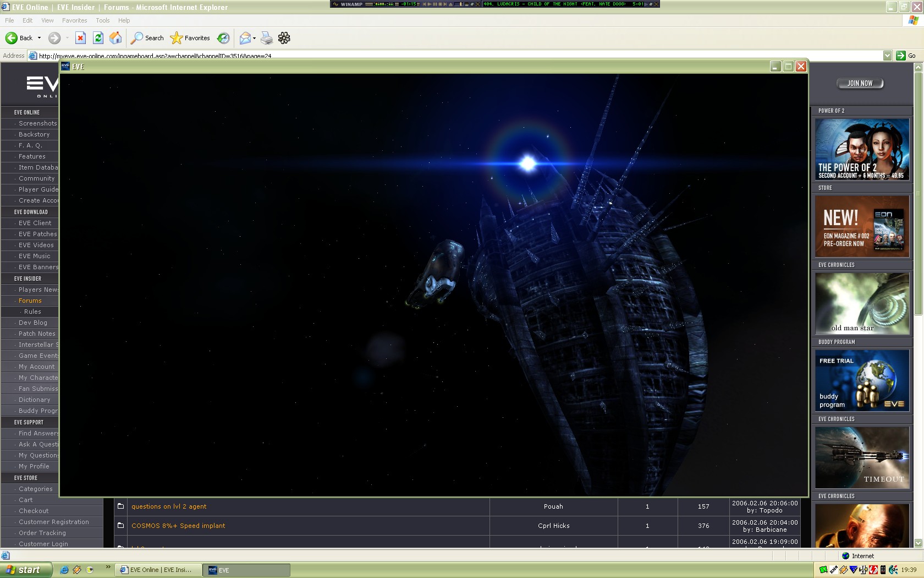The image size is (924, 578).
Task: Open the Free Trial buddy program banner
Action: (x=862, y=380)
